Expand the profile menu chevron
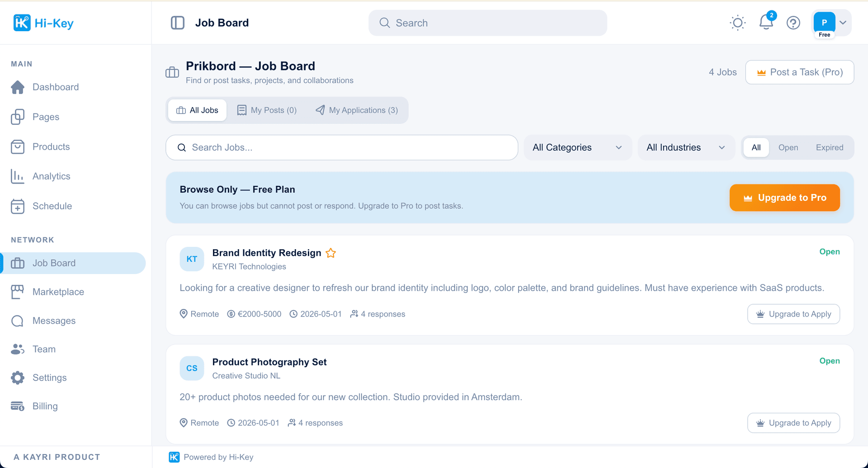 point(843,23)
